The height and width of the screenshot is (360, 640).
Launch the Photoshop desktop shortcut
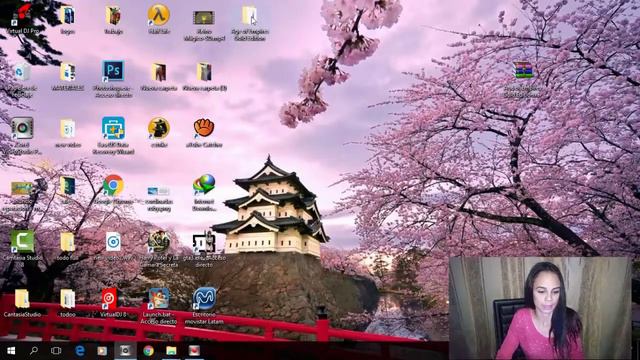tap(113, 79)
